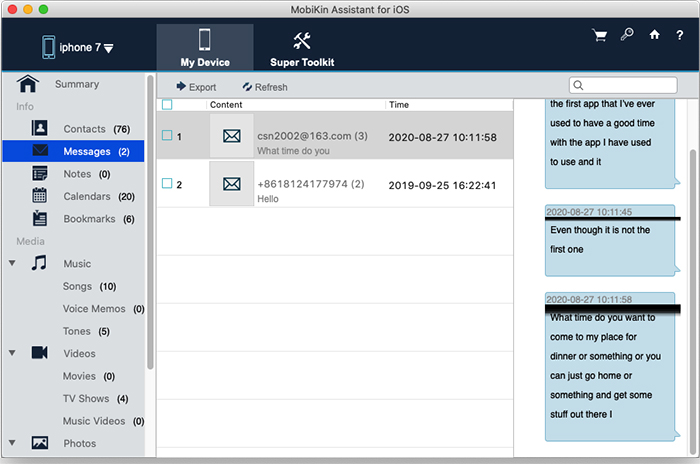This screenshot has width=700, height=464.
Task: Open help question mark icon
Action: coord(679,35)
